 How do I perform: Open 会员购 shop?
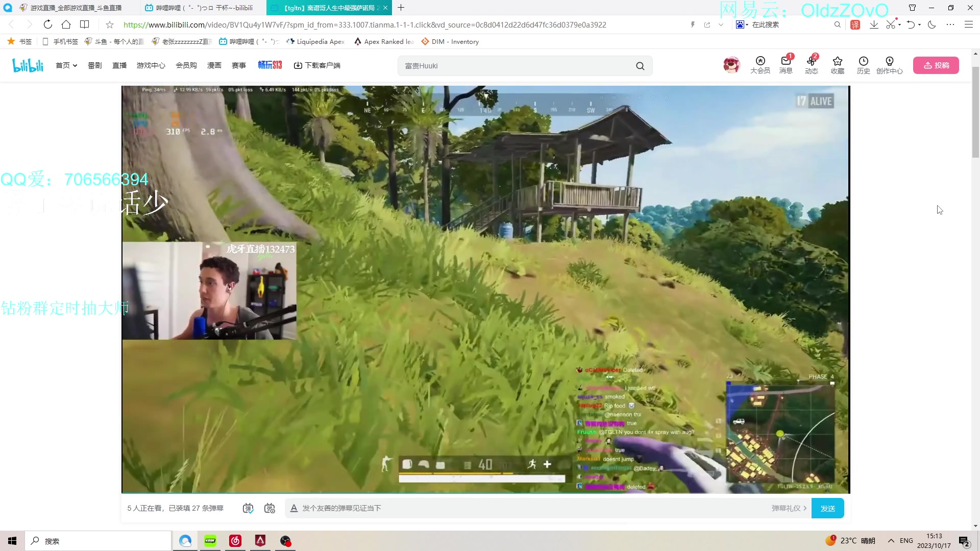click(x=186, y=65)
